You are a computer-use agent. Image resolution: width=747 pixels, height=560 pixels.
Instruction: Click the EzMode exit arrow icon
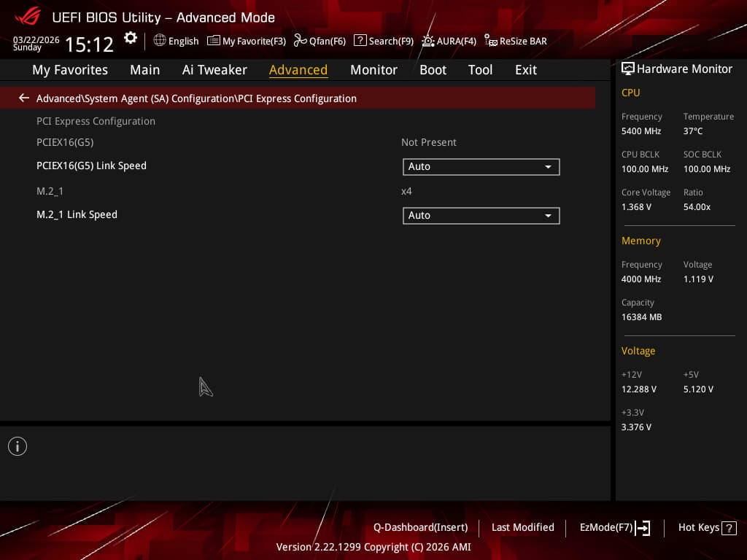point(643,528)
